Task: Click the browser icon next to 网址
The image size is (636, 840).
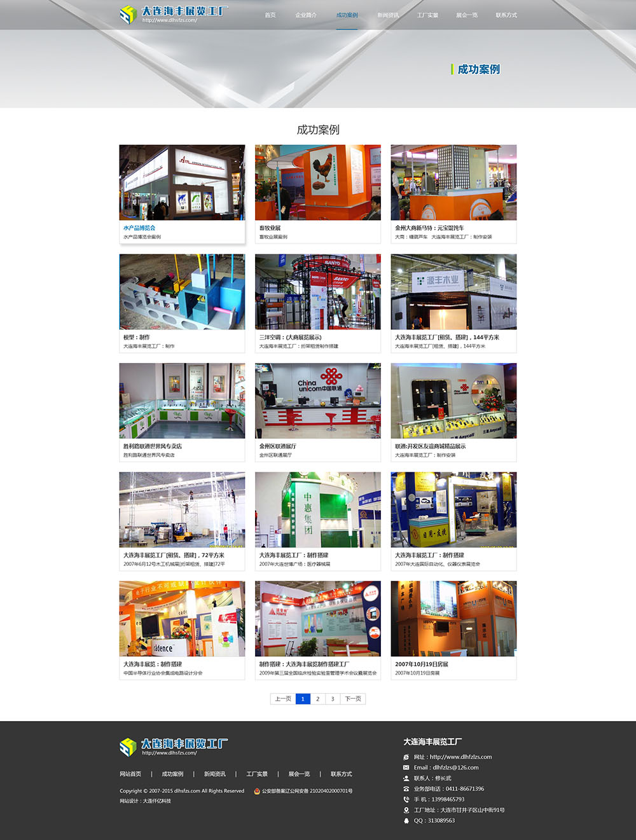Action: tap(406, 757)
